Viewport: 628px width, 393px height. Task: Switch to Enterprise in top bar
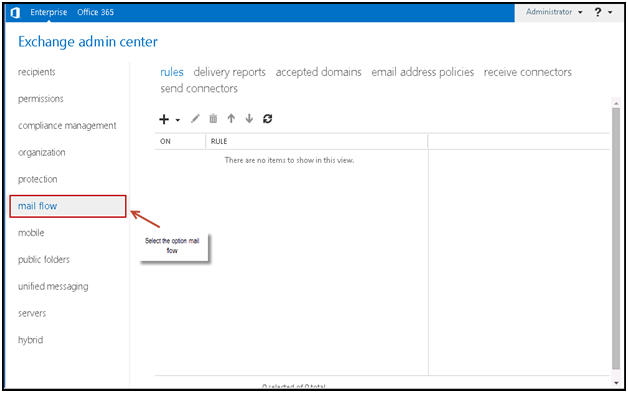point(48,12)
